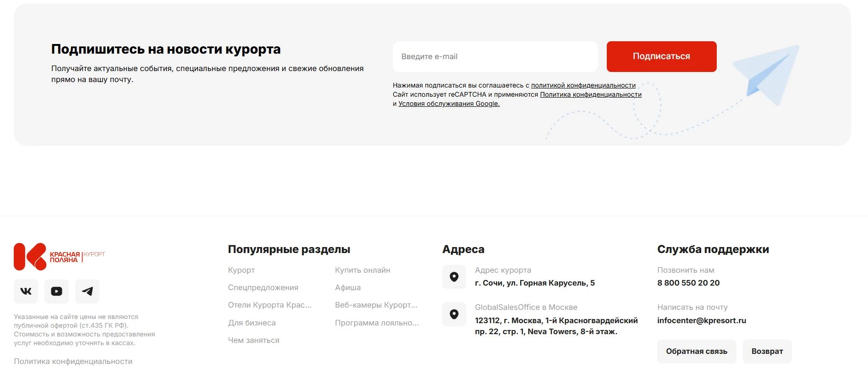Open Условия обслуживания Google link
Viewport: 868px width, 380px height.
[449, 104]
